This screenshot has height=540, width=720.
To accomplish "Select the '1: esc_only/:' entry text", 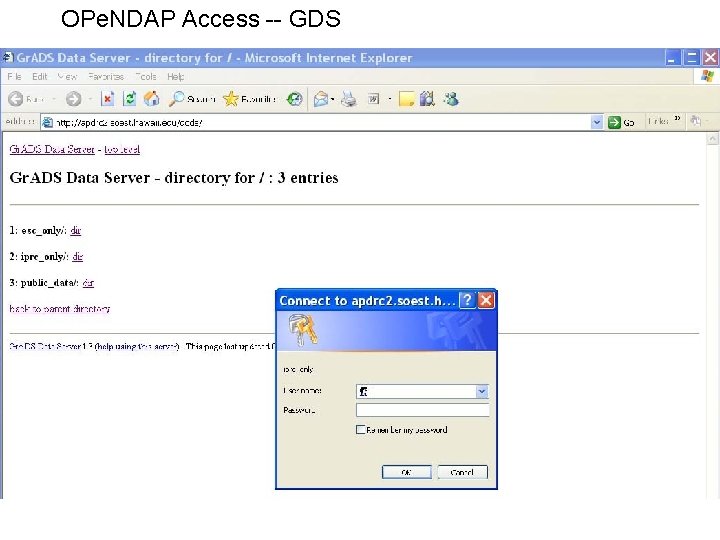I will 38,230.
